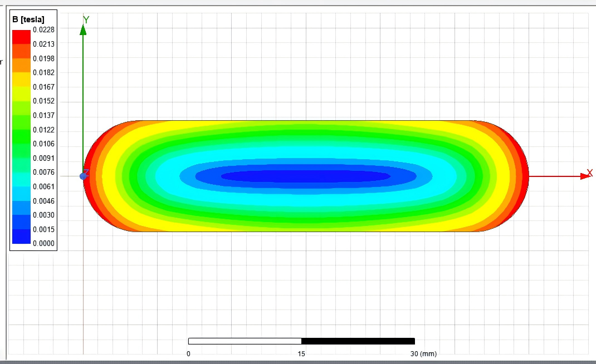The width and height of the screenshot is (596, 364).
Task: Click the "15" scale bar midpoint label
Action: [x=301, y=353]
